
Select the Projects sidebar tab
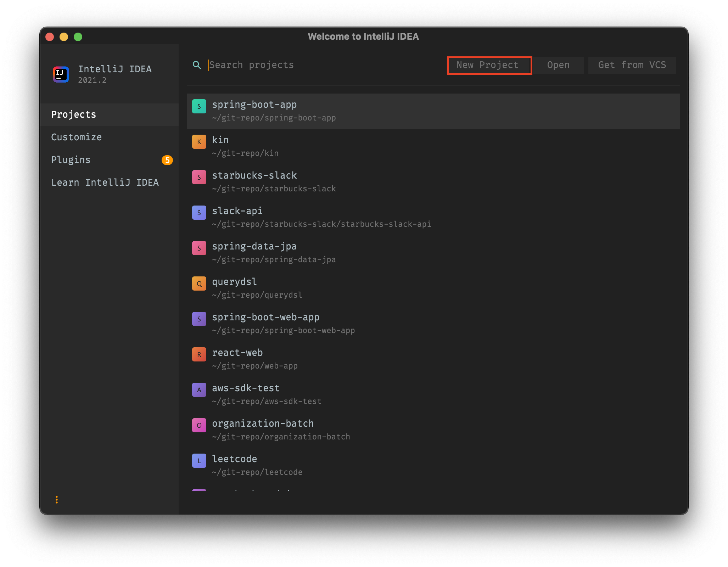click(74, 114)
